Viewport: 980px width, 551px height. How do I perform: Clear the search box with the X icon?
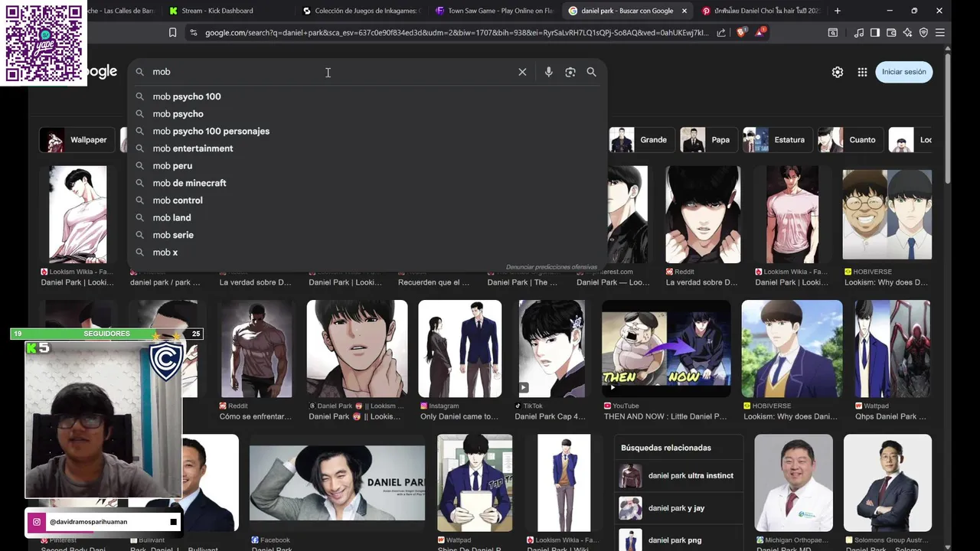(x=522, y=72)
